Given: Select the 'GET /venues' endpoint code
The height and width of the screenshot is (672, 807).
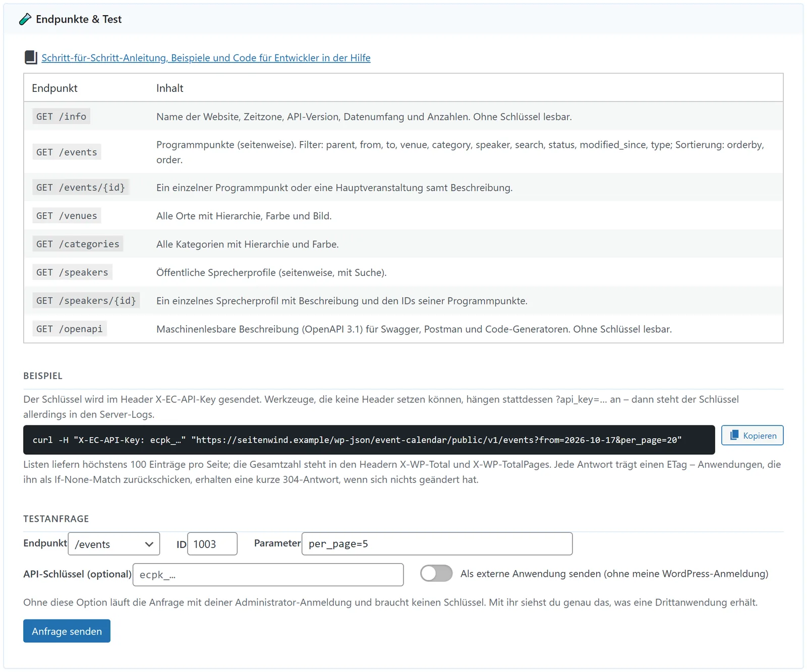Looking at the screenshot, I should click(x=67, y=216).
